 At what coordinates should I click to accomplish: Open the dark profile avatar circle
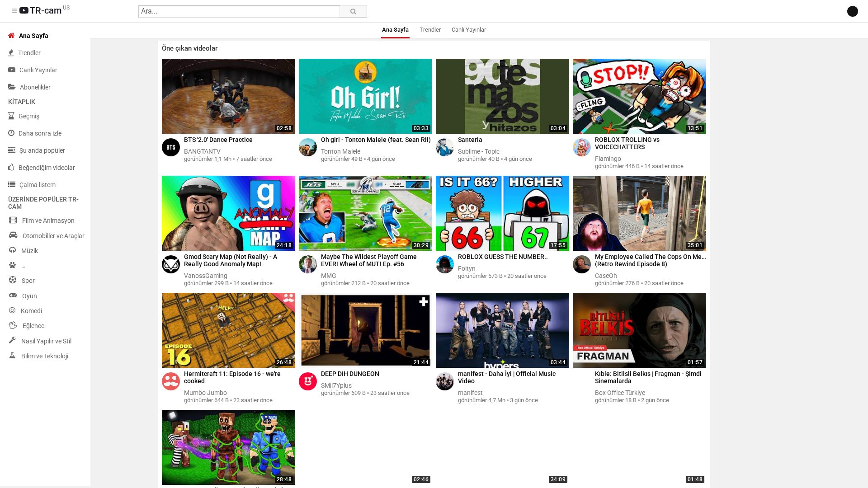852,11
